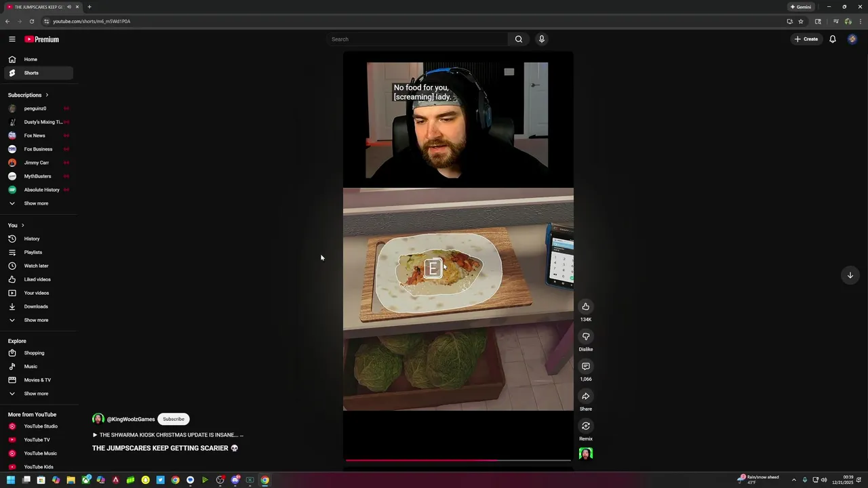Image resolution: width=868 pixels, height=488 pixels.
Task: Open the YouTube hamburger guide menu
Action: pos(12,39)
